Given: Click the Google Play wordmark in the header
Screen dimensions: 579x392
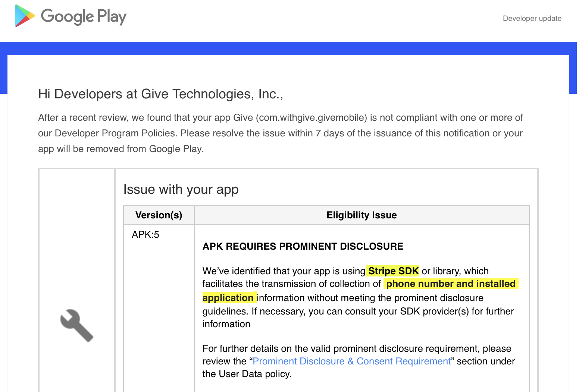Looking at the screenshot, I should 84,16.
